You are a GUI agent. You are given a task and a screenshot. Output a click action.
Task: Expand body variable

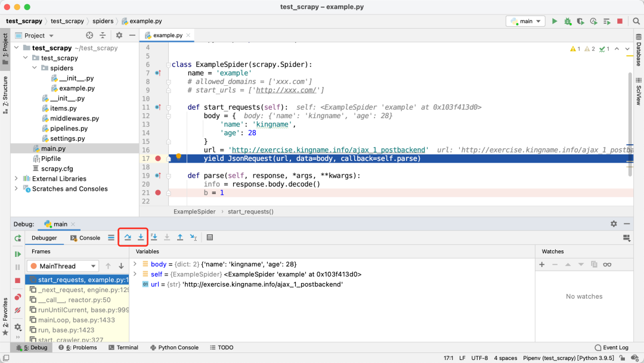tap(135, 264)
